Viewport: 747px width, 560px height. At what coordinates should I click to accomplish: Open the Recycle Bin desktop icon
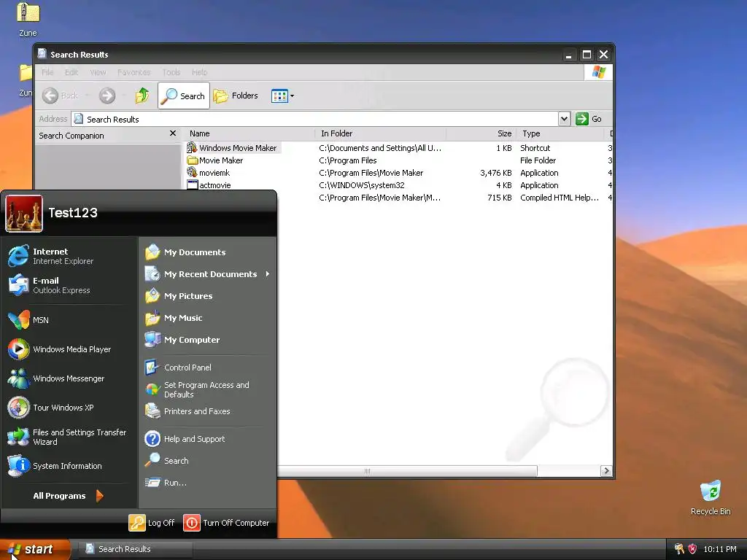point(711,497)
